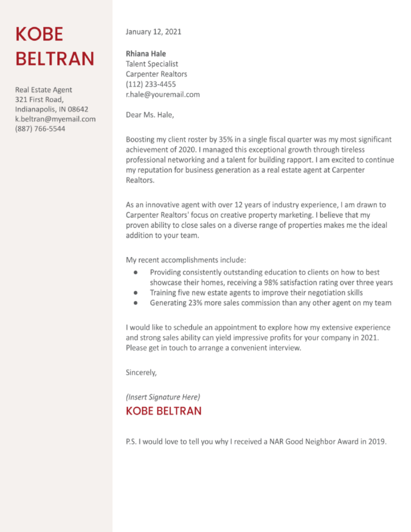411x532 pixels.
Task: Click the phone number (112) 233-4455
Action: point(151,84)
